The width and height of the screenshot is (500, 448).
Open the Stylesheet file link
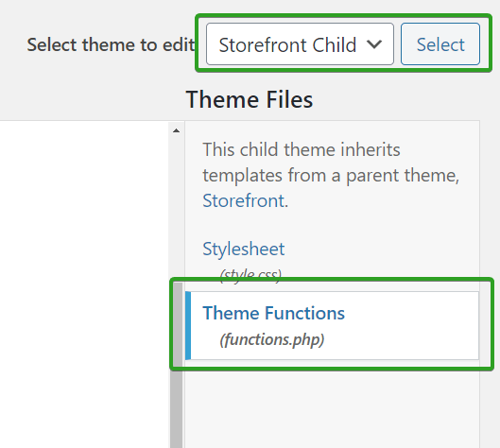pos(244,249)
